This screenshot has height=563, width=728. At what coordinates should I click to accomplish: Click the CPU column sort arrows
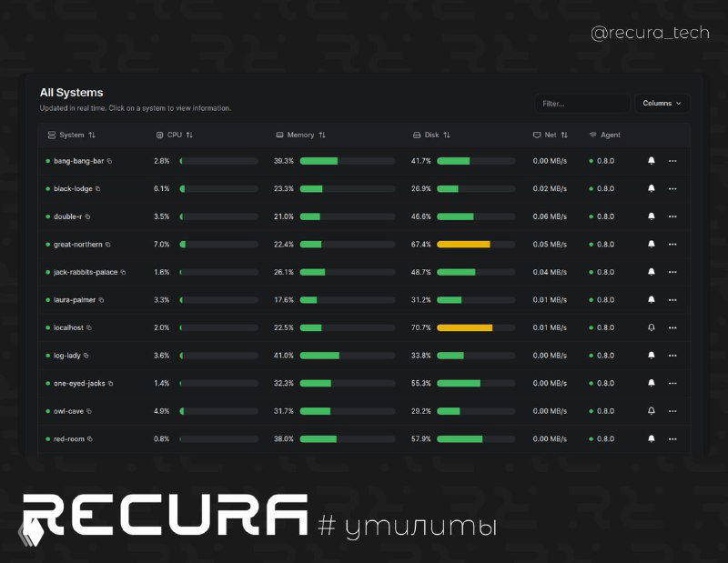tap(189, 135)
